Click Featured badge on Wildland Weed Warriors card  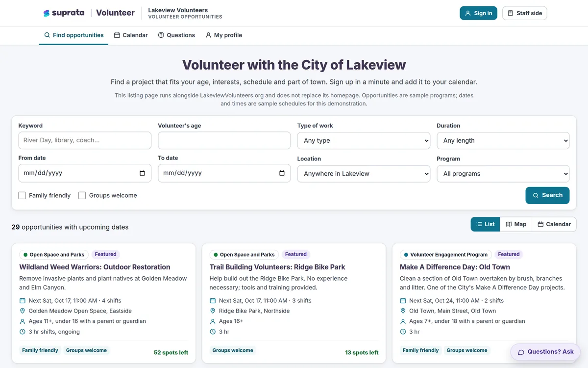point(105,254)
